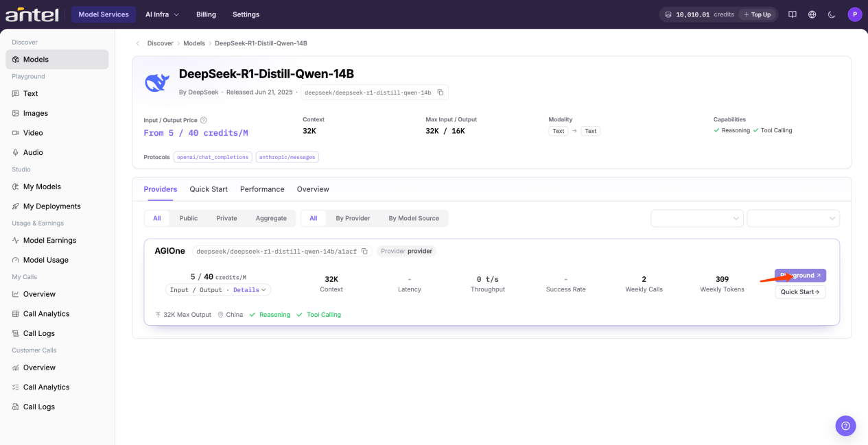Open Call Analytics under Customer Calls
This screenshot has width=868, height=445.
[57, 387]
